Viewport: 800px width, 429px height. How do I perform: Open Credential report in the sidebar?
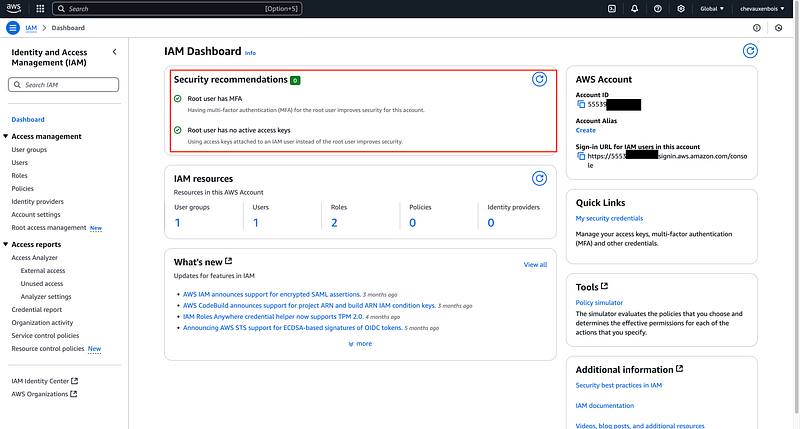click(x=37, y=310)
